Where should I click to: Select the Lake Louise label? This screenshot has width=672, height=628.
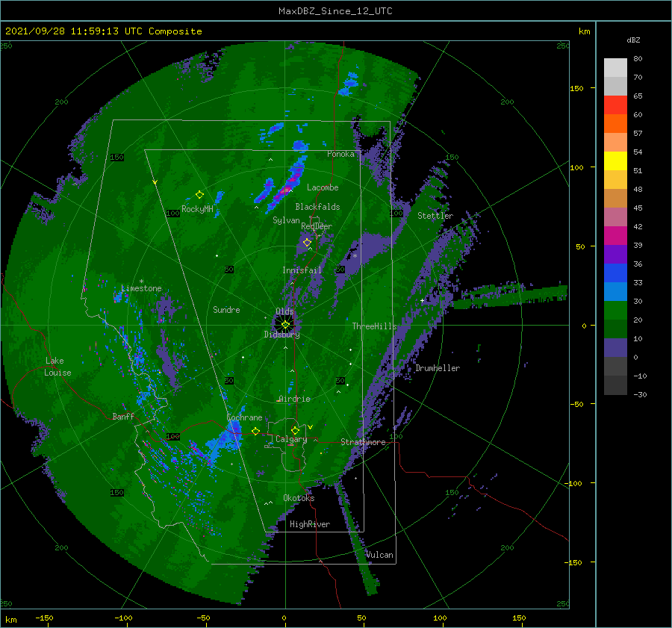(57, 367)
